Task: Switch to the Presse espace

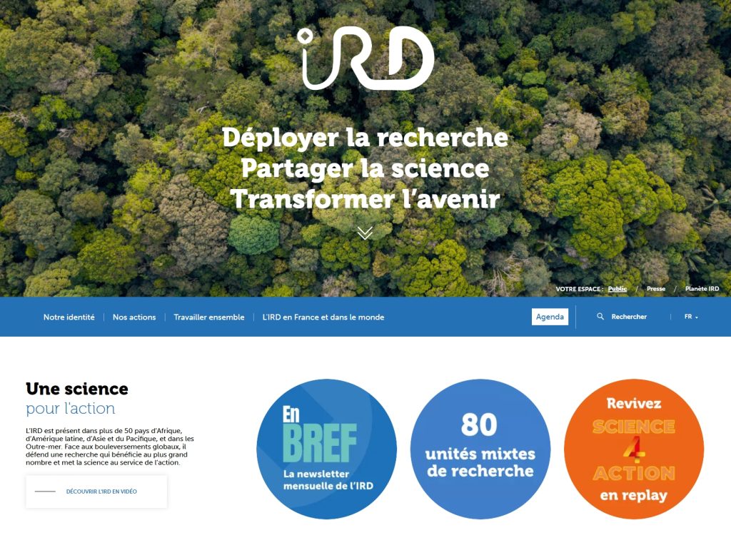Action: pyautogui.click(x=656, y=289)
